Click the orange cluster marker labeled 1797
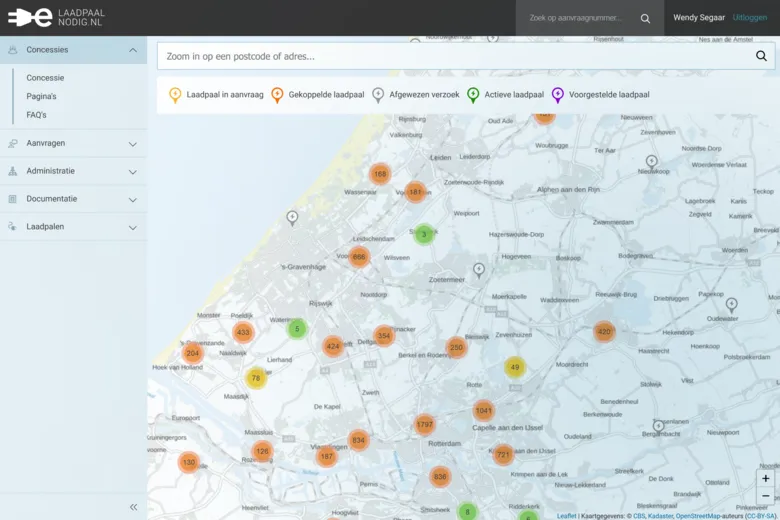 click(x=425, y=425)
